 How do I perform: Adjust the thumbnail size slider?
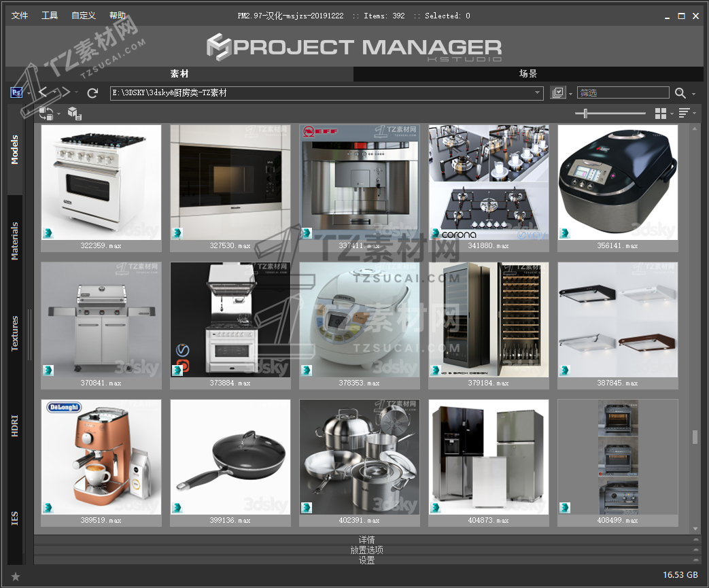tap(585, 113)
